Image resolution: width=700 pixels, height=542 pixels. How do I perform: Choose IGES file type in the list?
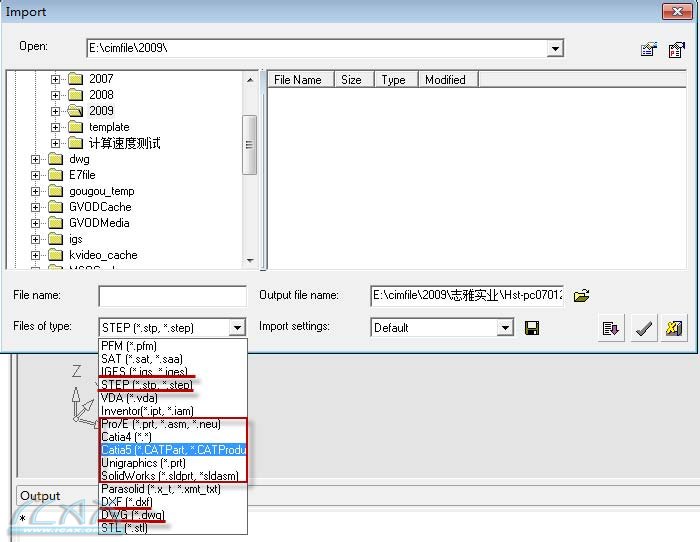click(x=172, y=372)
